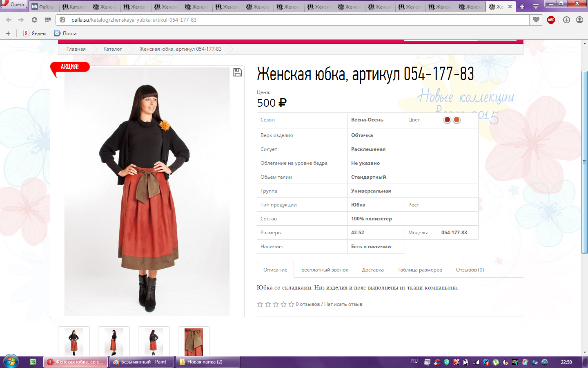Open Kaspersky from the system tray

(x=457, y=362)
